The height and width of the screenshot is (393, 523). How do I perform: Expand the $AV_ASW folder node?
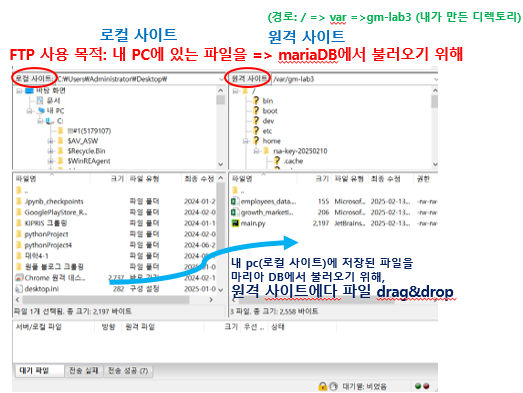coord(50,141)
